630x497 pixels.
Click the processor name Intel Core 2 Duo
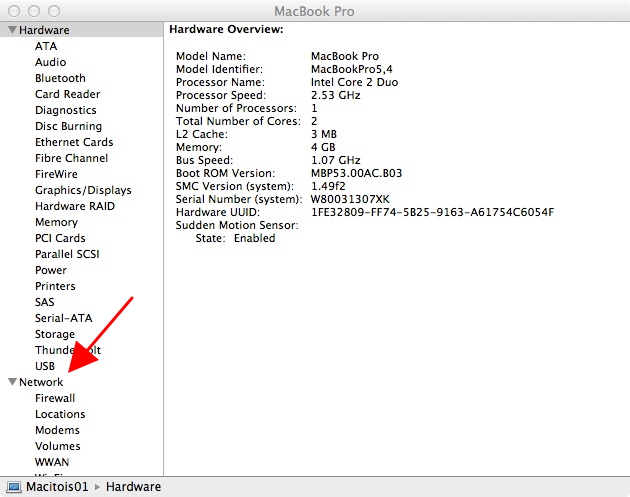click(x=354, y=82)
